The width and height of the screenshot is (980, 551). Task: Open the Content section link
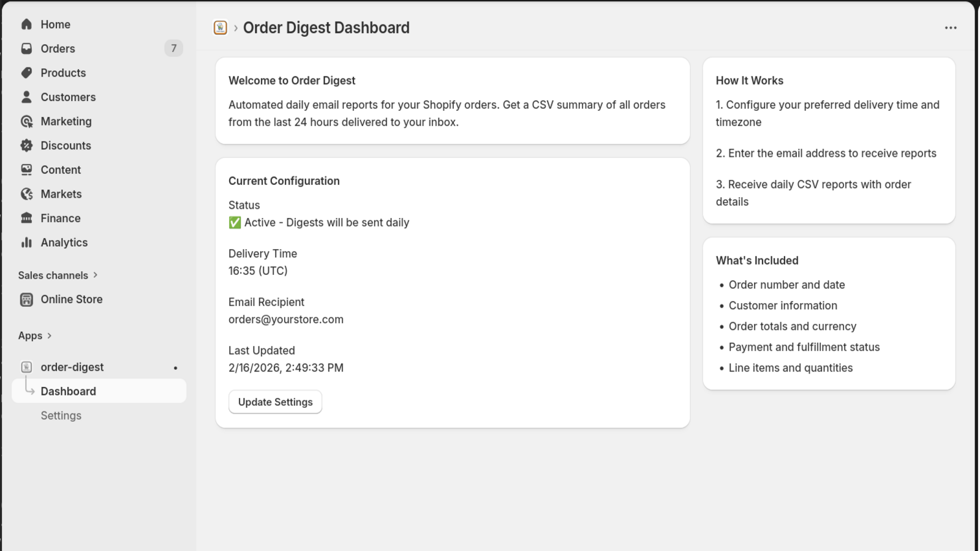[61, 170]
